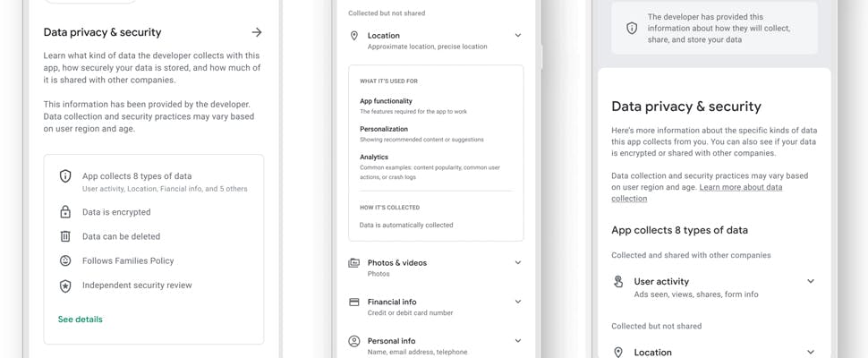Expand the Photos & videos section

pos(518,263)
